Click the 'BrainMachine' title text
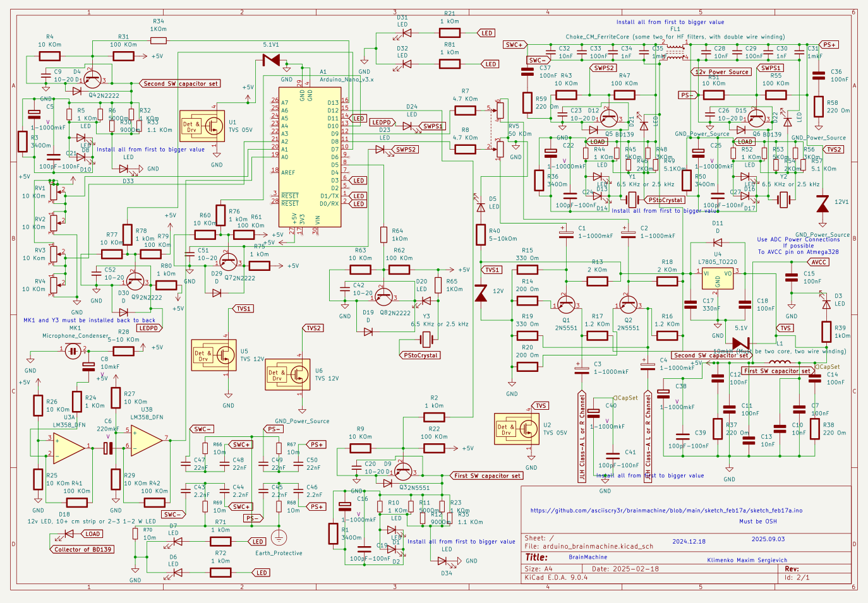 click(x=588, y=557)
